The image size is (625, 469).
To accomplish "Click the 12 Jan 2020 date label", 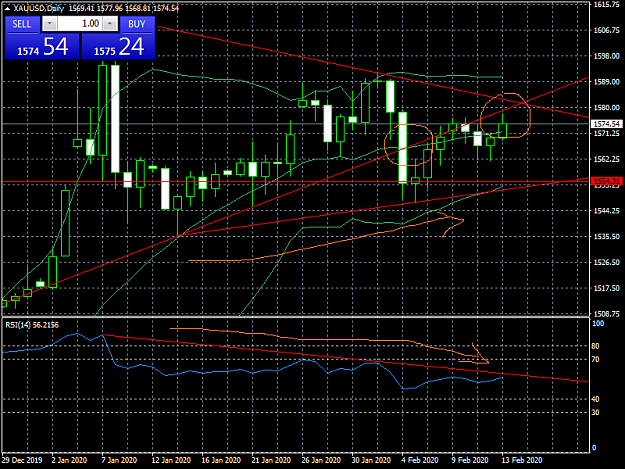I will 171,460.
